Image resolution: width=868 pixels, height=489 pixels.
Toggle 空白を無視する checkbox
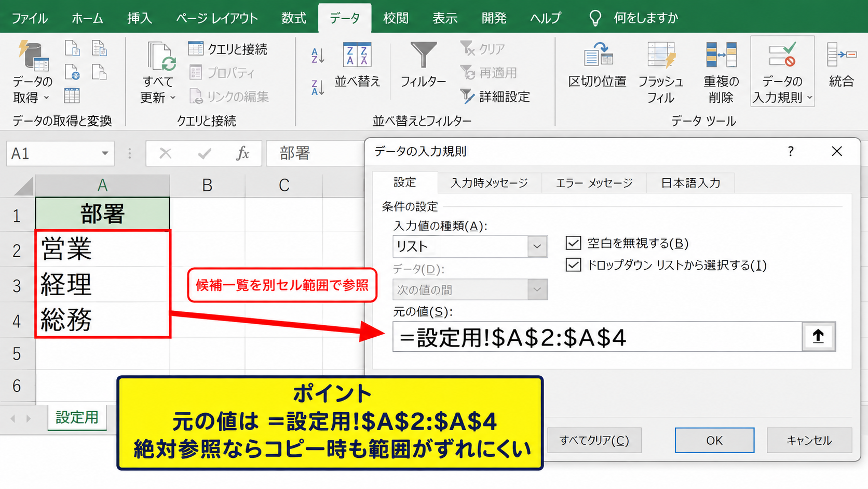[x=573, y=243]
